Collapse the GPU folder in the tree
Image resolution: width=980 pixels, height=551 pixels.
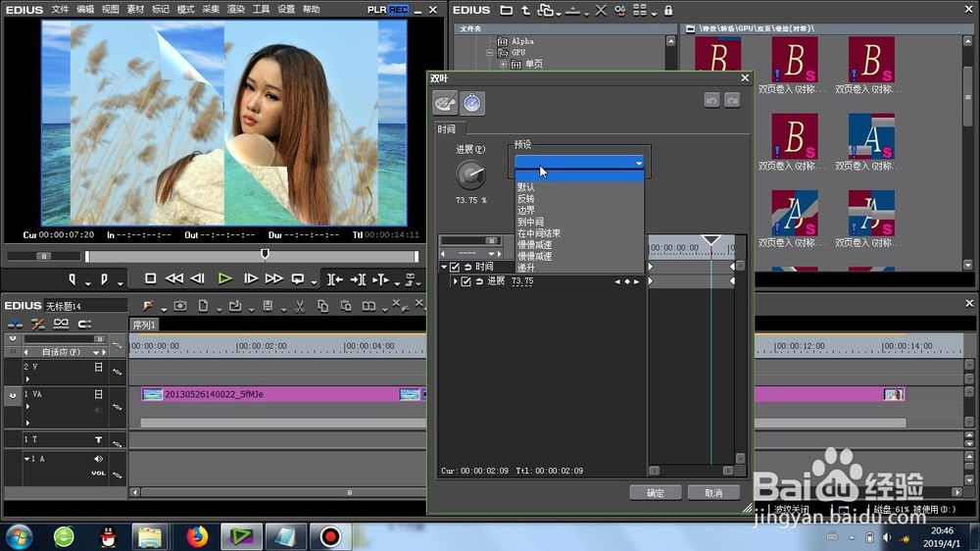click(x=489, y=53)
